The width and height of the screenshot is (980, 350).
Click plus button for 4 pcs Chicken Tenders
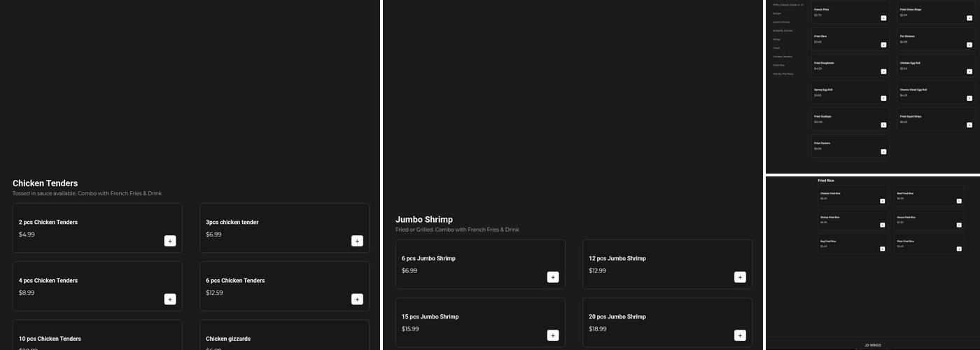[x=170, y=299]
